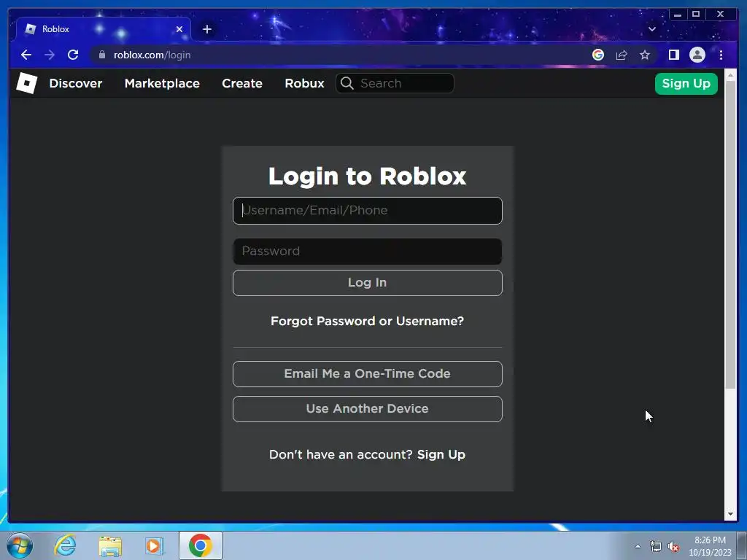
Task: Follow the Sign Up link below the form
Action: [x=441, y=455]
